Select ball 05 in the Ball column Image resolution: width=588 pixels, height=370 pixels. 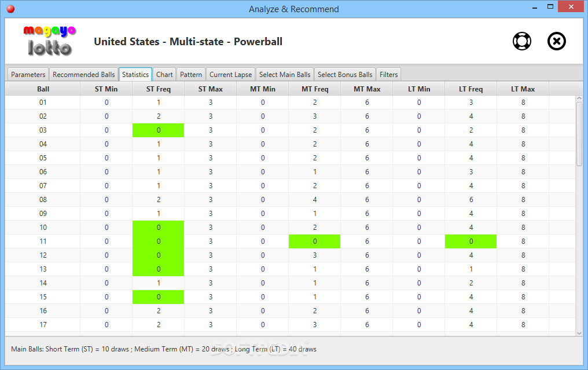[43, 158]
